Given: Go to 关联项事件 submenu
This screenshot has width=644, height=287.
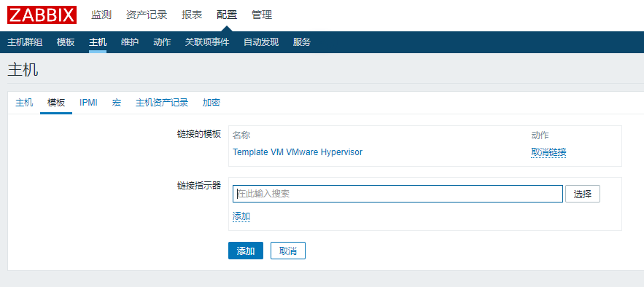Looking at the screenshot, I should click(207, 42).
